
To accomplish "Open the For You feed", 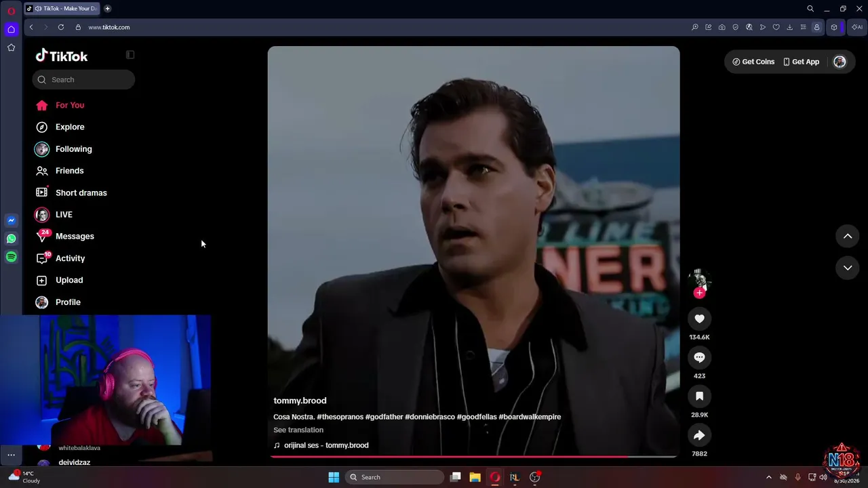I will (70, 105).
